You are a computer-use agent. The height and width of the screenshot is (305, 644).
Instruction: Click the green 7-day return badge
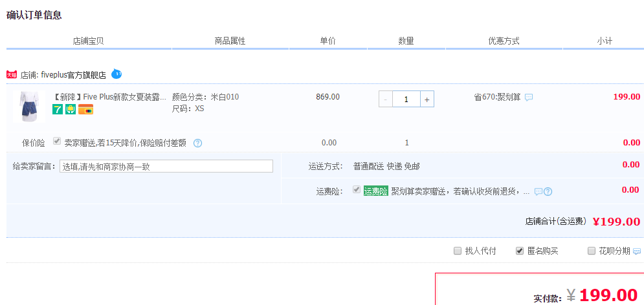(58, 109)
